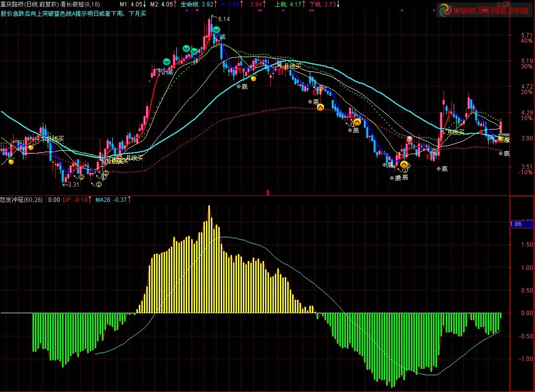Image resolution: width=535 pixels, height=392 pixels.
Task: Click the M1: 4.05 indicator value
Action: click(x=131, y=4)
